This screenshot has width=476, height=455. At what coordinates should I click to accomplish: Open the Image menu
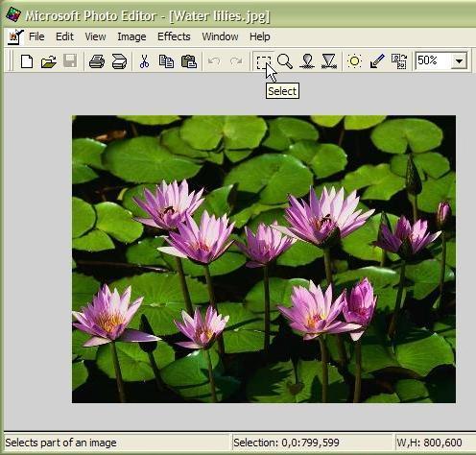pyautogui.click(x=131, y=36)
